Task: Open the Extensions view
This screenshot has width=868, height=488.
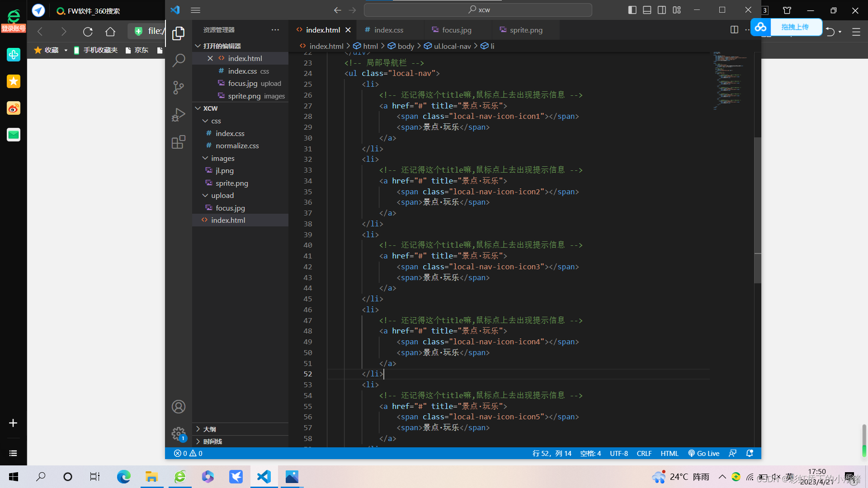Action: pos(179,142)
